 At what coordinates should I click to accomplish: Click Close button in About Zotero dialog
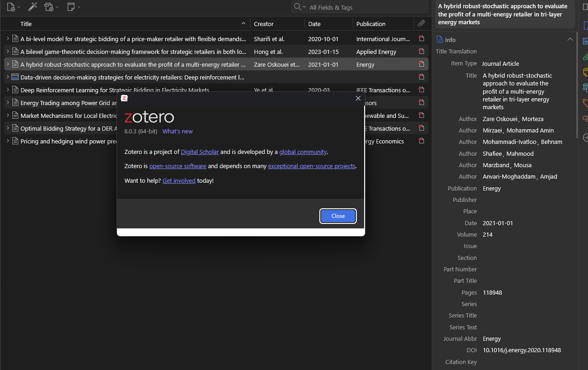338,216
